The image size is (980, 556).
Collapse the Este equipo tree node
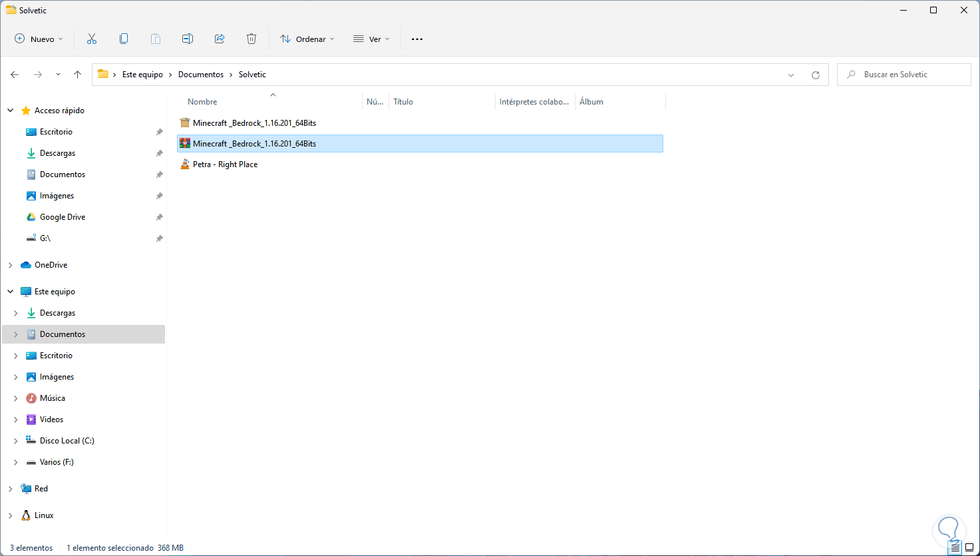tap(11, 292)
